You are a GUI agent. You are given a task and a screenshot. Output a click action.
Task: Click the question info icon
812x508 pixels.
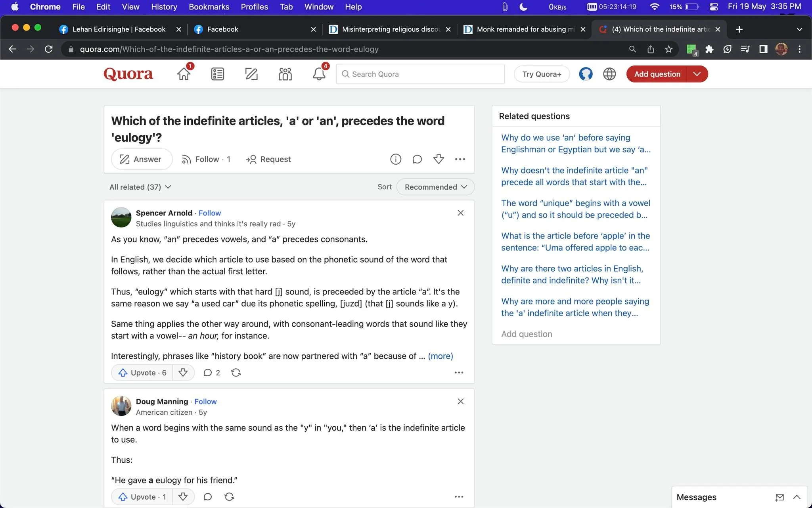point(396,159)
